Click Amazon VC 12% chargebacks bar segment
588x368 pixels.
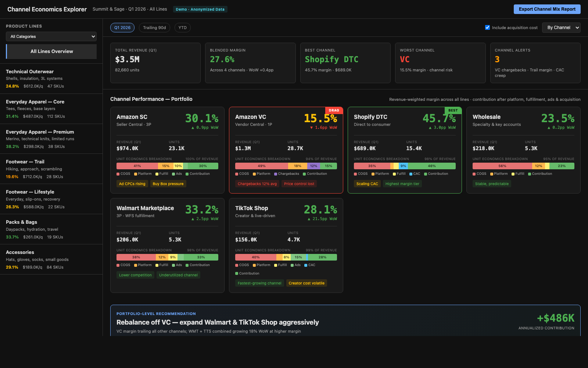(313, 166)
